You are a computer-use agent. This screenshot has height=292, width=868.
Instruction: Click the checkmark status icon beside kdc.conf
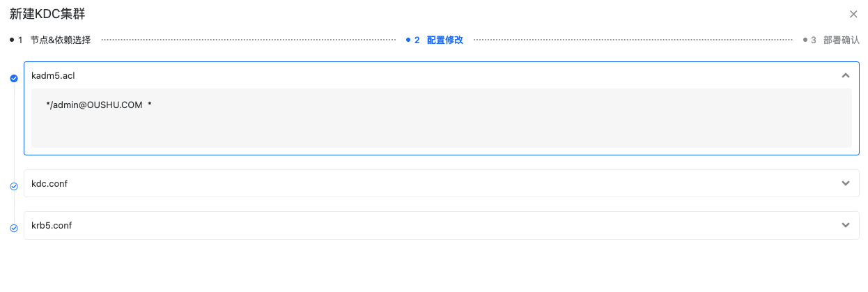coord(14,186)
